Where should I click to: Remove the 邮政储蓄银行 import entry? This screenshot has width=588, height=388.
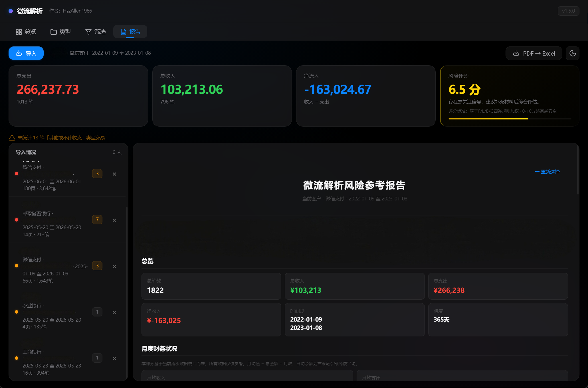click(114, 220)
